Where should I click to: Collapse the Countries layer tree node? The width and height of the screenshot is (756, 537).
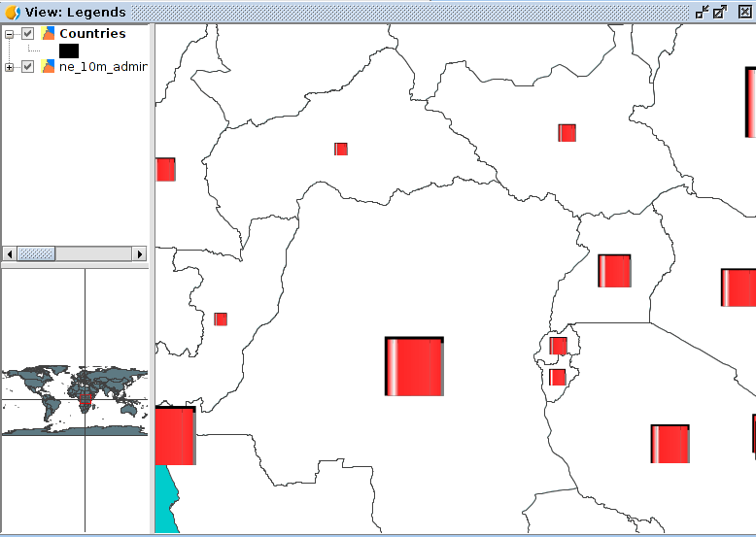(x=10, y=34)
